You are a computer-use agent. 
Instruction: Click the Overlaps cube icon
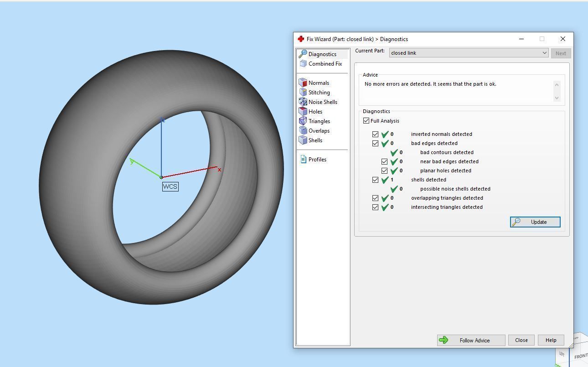(303, 130)
